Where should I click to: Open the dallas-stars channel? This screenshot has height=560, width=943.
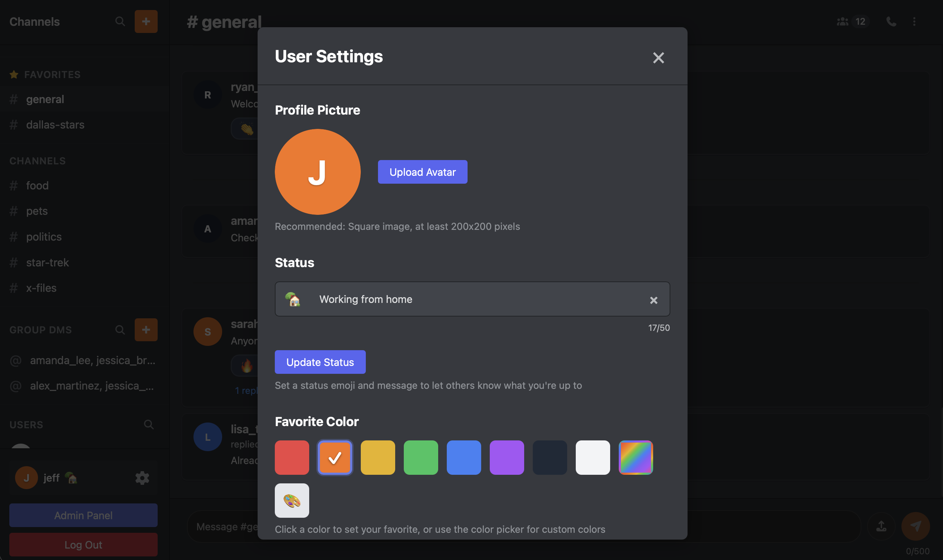pos(85,125)
